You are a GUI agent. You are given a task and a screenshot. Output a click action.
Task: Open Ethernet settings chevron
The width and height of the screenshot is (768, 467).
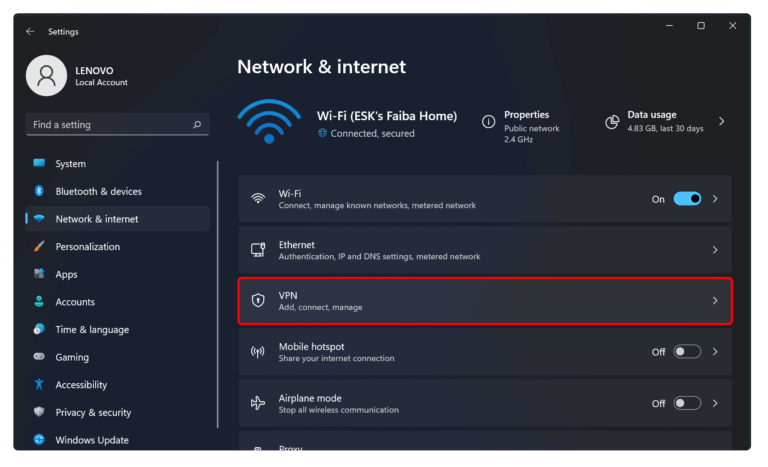[x=715, y=250]
